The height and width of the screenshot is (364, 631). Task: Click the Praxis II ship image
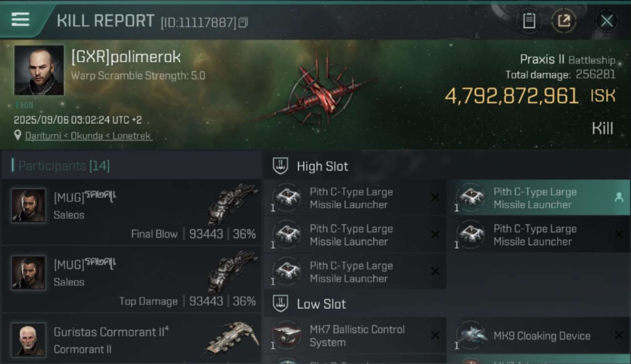pyautogui.click(x=315, y=91)
